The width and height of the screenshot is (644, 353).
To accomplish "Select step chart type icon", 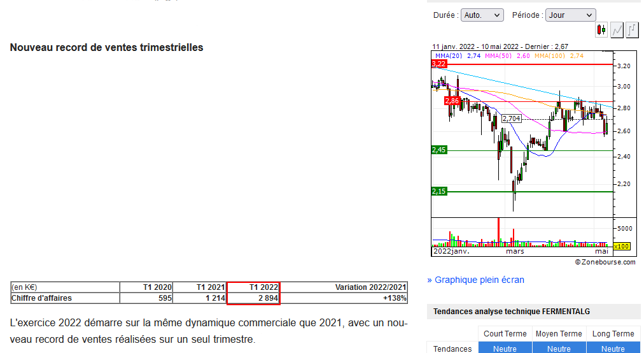I will [x=632, y=30].
